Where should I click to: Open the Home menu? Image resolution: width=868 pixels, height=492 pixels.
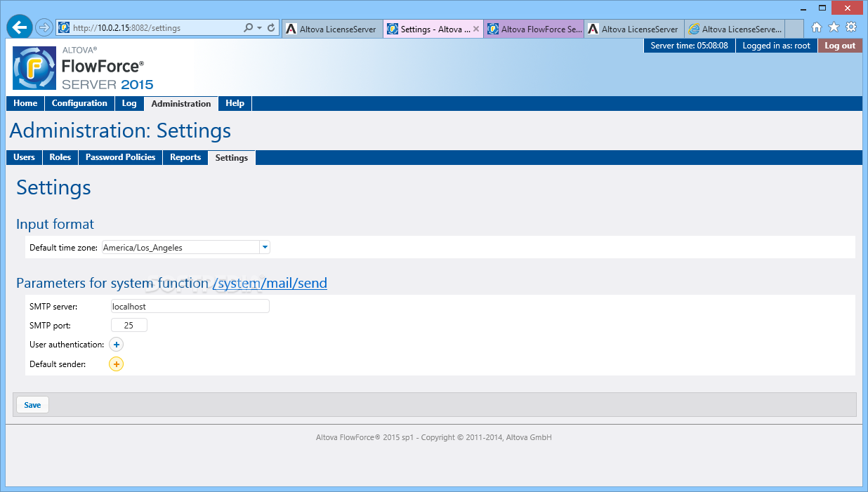tap(25, 103)
